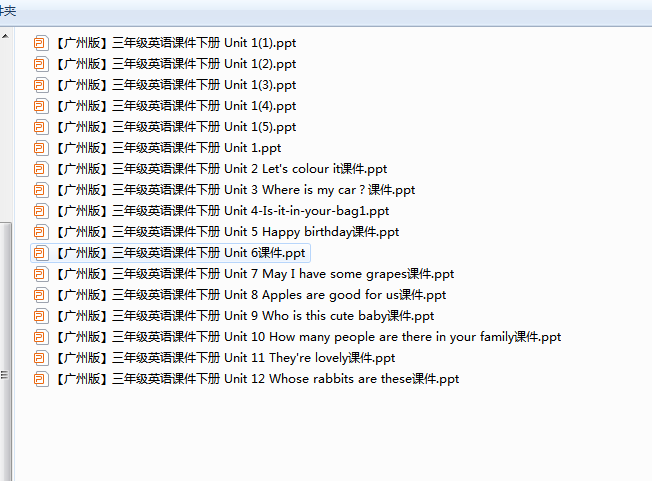Select Unit 8 Apples are good for us name
Screen dimensions: 652x481
(251, 295)
